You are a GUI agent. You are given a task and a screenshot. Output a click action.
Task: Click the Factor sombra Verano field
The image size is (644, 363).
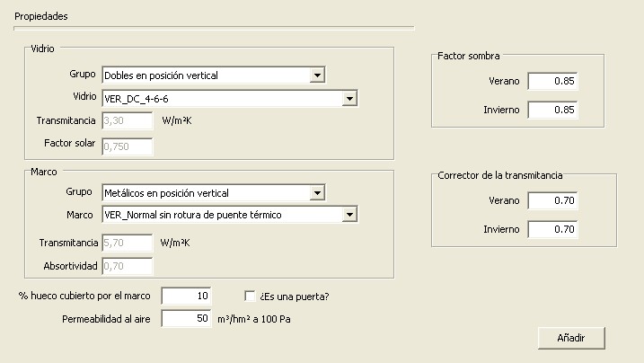(x=551, y=82)
